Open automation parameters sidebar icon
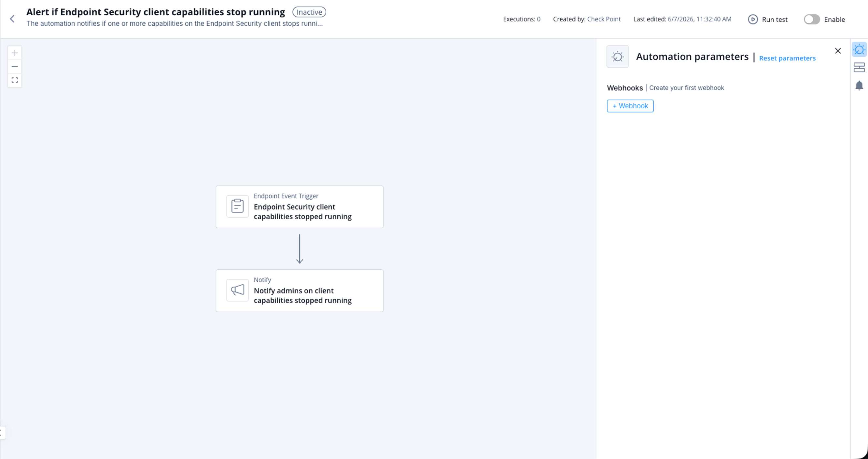The width and height of the screenshot is (868, 459). 859,50
